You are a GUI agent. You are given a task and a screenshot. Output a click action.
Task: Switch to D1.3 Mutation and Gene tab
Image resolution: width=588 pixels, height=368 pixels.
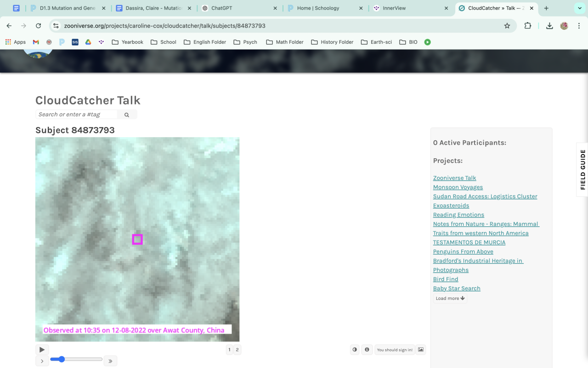click(68, 8)
